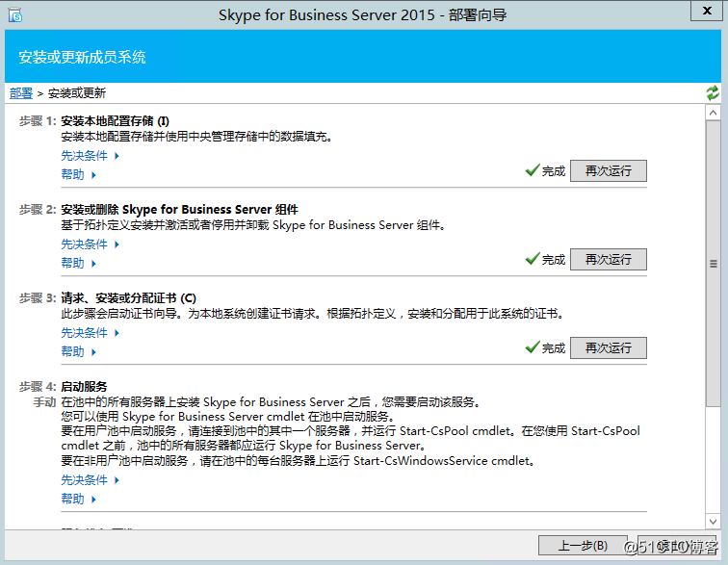Screen dimensions: 728x565
Task: Click step 1 title 安装本地配置存储 (I)
Action: click(x=116, y=121)
